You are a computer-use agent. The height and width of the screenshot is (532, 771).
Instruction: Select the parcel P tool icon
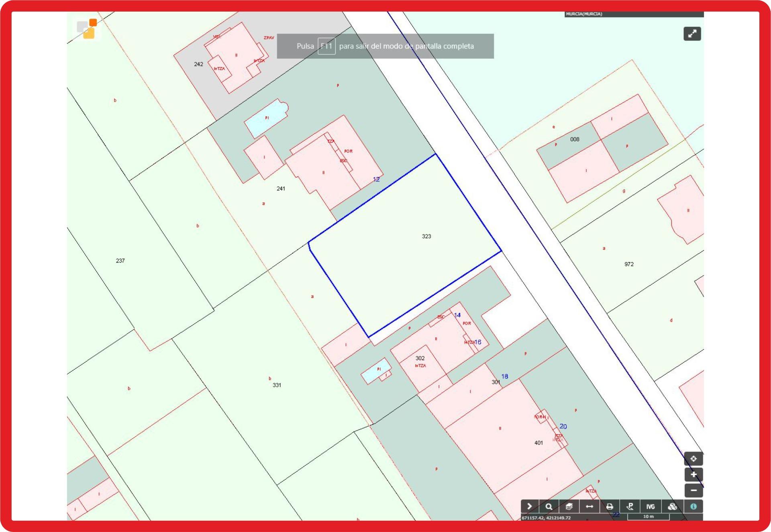click(630, 506)
